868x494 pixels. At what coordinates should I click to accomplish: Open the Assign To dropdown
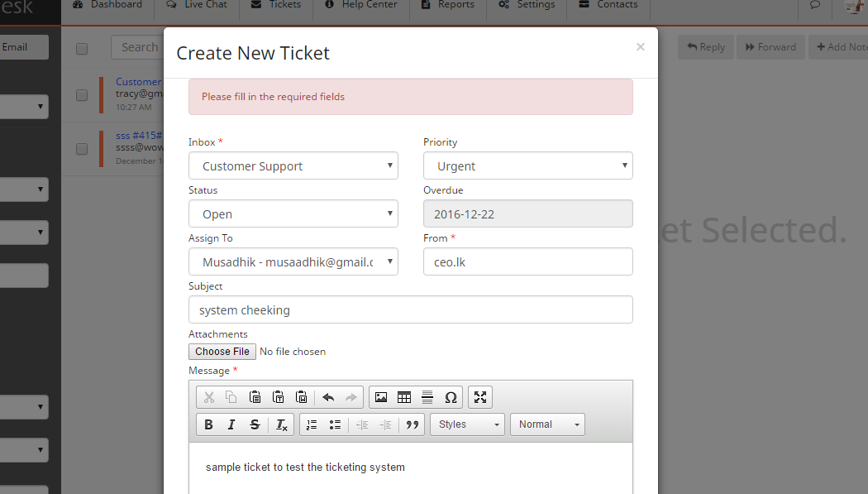(x=293, y=261)
